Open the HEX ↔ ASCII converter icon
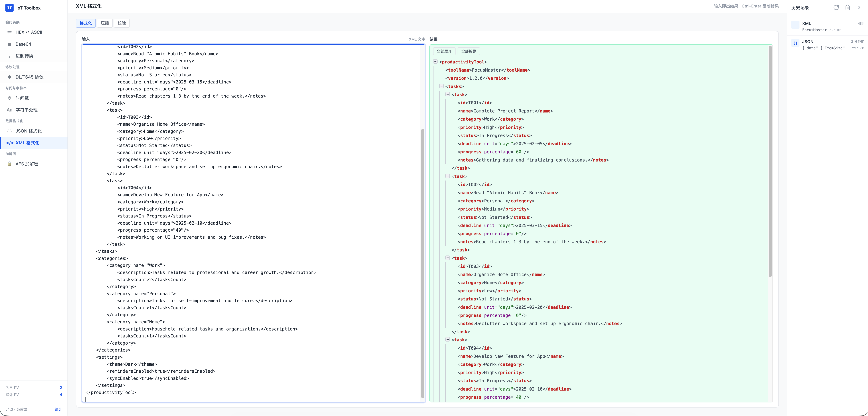This screenshot has height=416, width=868. (x=9, y=32)
